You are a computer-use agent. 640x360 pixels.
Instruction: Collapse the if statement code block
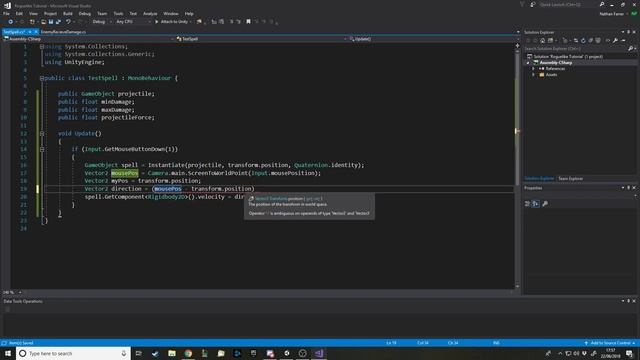pyautogui.click(x=42, y=149)
